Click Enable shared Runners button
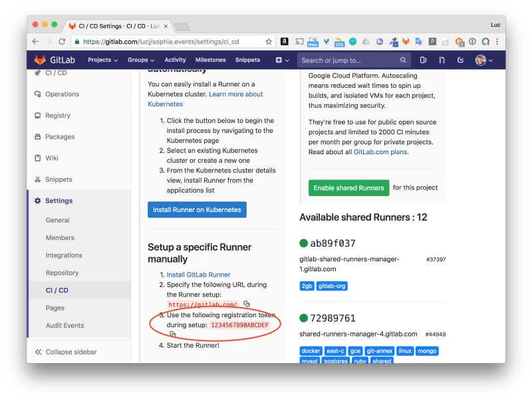The image size is (532, 401). [x=348, y=188]
